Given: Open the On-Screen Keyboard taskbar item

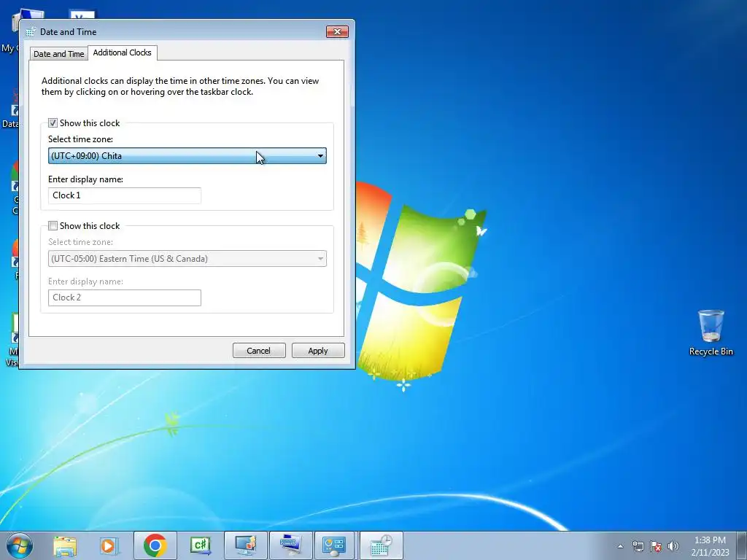Looking at the screenshot, I should coord(290,545).
